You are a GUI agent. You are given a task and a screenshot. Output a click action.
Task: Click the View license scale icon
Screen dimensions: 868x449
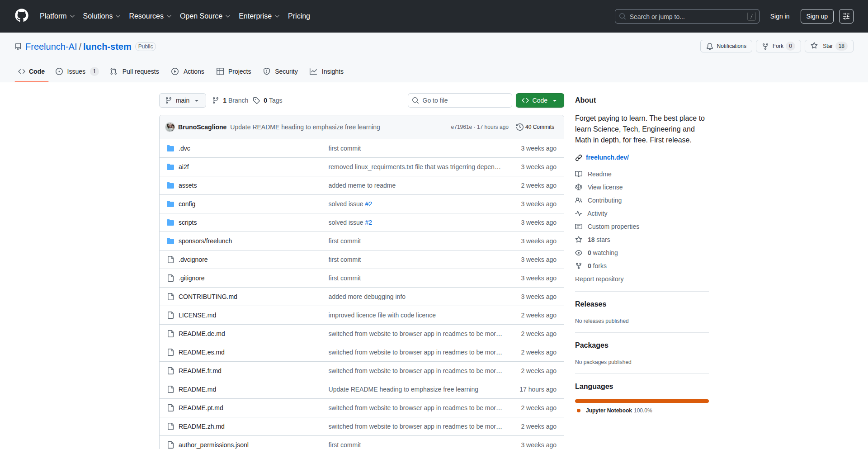click(x=579, y=187)
